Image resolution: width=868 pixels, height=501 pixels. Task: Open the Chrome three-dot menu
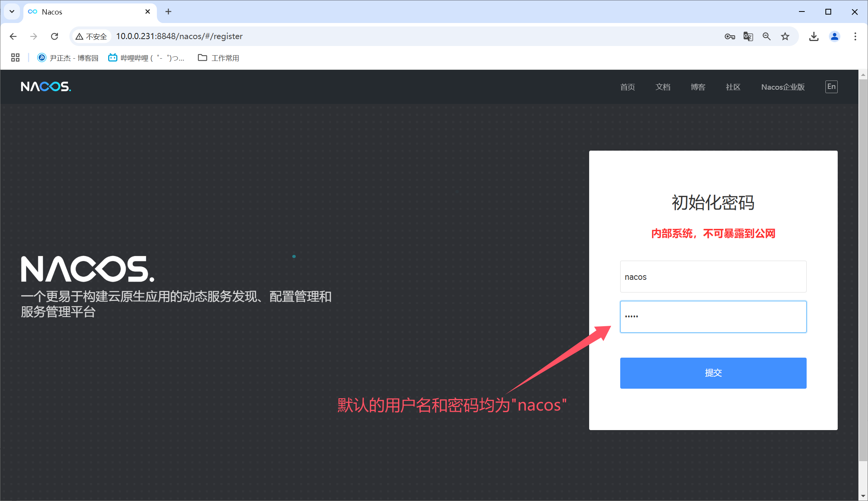click(855, 36)
